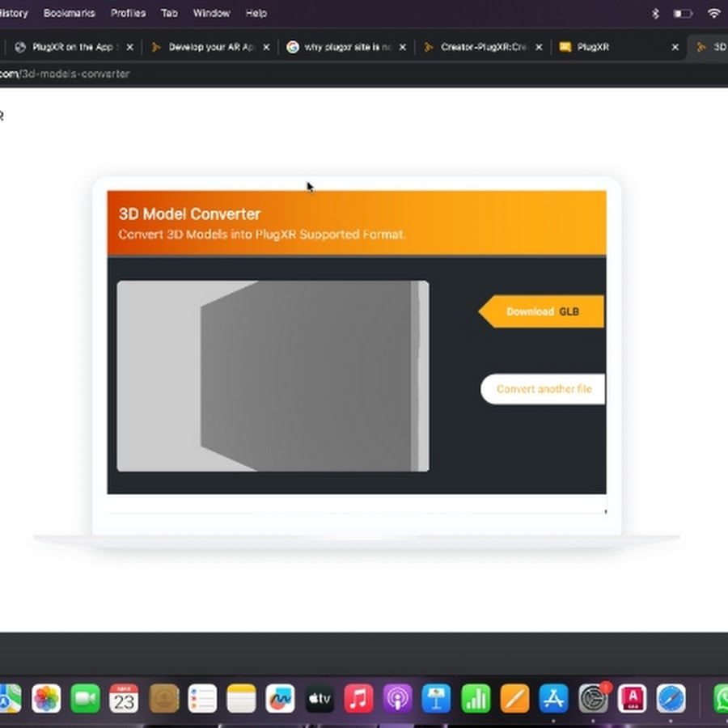Image resolution: width=728 pixels, height=728 pixels.
Task: Close the 'PlugXR on the App' tab
Action: (x=130, y=47)
